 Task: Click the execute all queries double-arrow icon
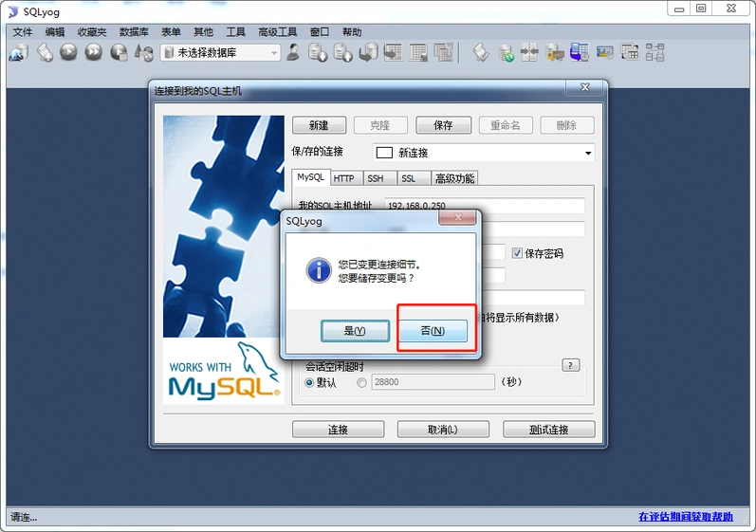94,52
